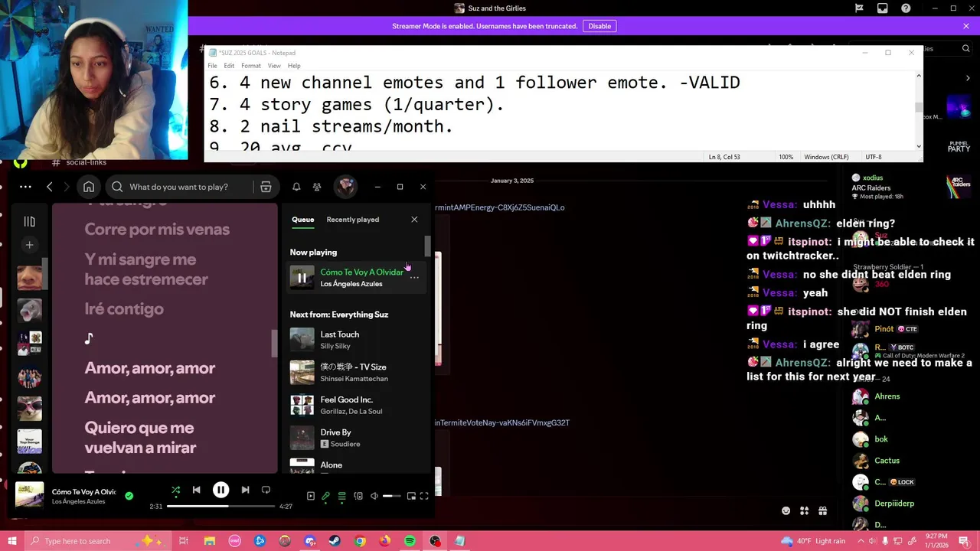
Task: Open Notepad Help menu
Action: tap(294, 66)
